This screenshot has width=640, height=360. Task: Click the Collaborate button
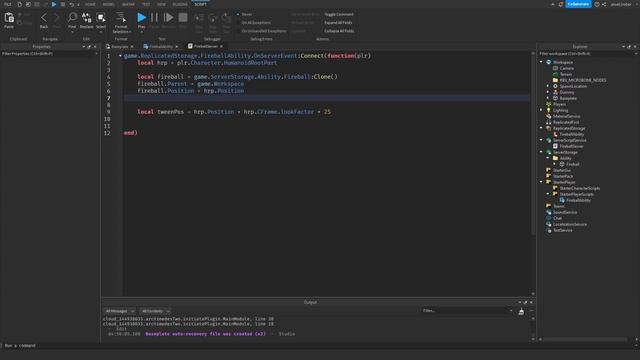[x=578, y=4]
